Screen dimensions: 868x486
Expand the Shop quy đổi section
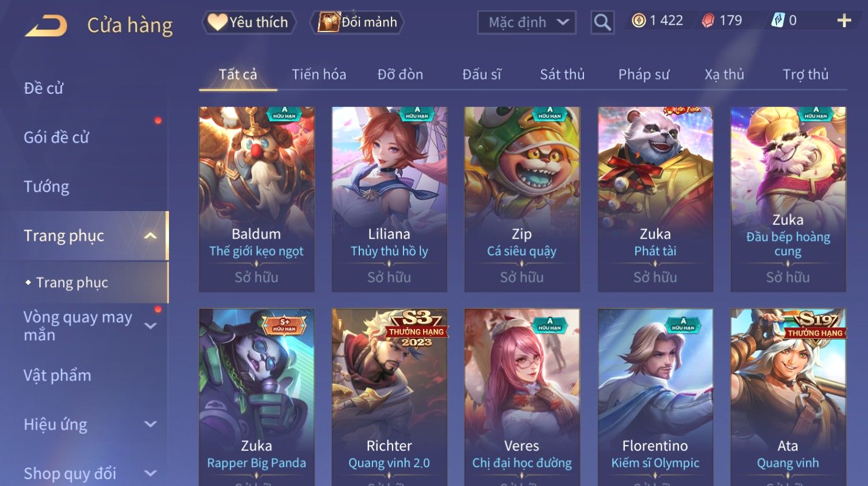150,473
